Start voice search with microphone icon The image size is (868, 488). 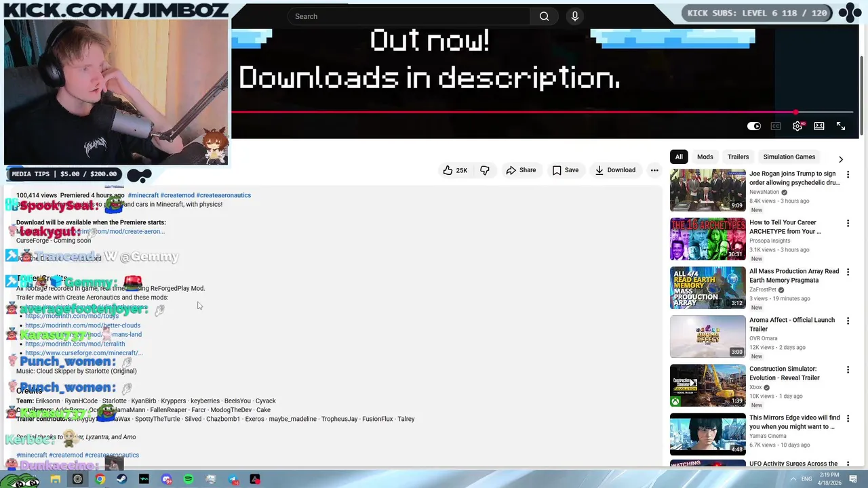tap(575, 16)
